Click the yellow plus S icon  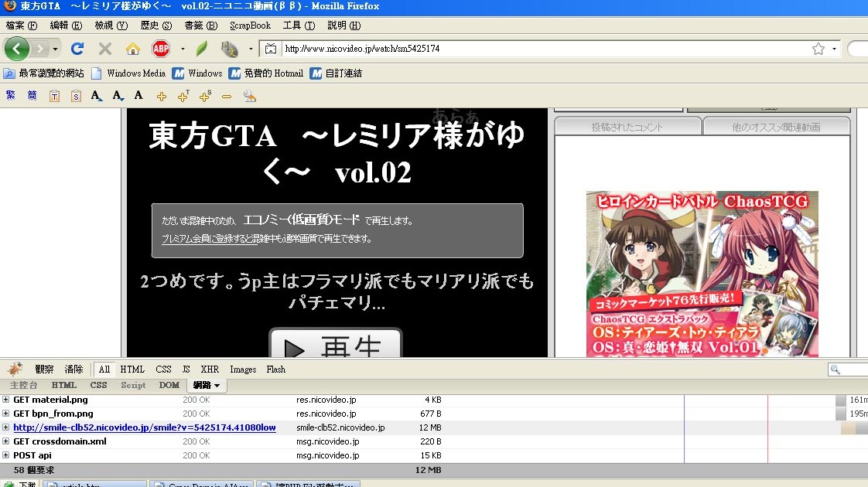205,97
